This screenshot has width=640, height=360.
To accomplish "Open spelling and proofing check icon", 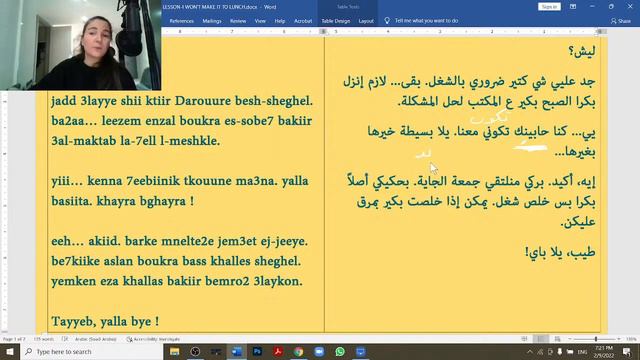I will coord(65,339).
